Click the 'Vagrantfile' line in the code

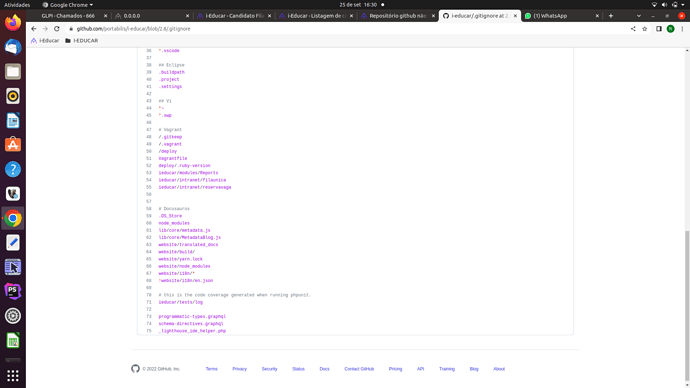(x=173, y=158)
